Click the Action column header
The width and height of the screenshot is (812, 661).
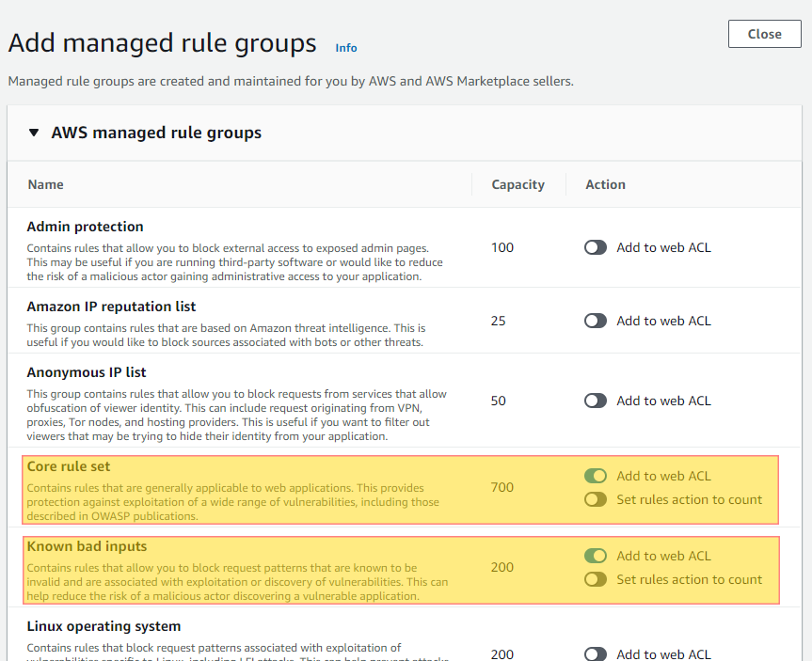coord(605,184)
